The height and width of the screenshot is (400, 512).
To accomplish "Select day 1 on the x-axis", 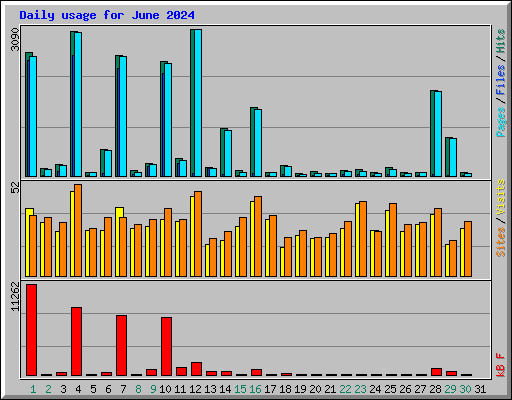I will tap(33, 389).
